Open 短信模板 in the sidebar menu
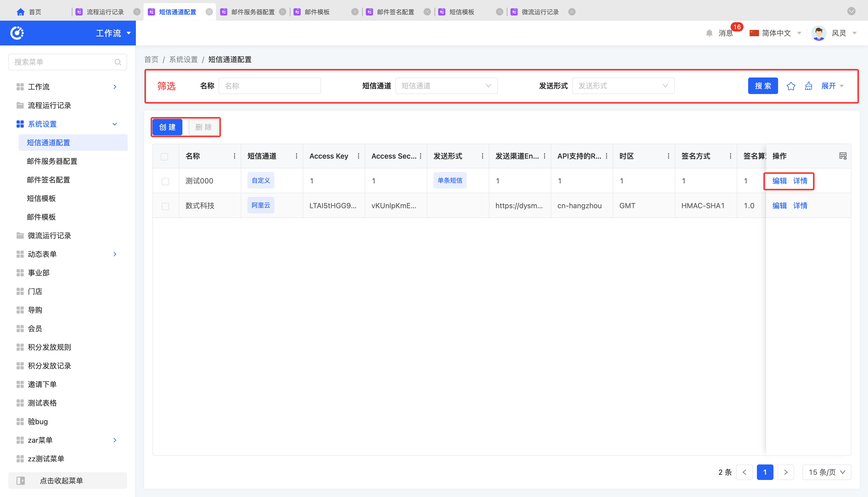Image resolution: width=868 pixels, height=497 pixels. [41, 198]
